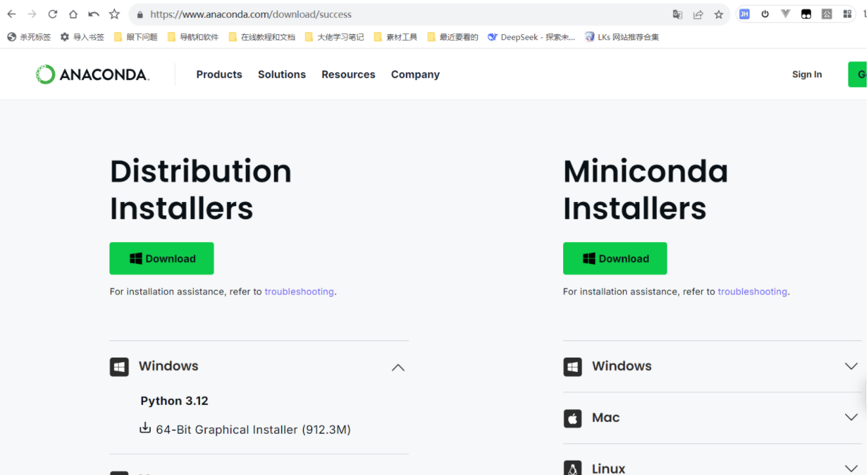Click Windows icon in Miniconda Installers list
Image resolution: width=868 pixels, height=475 pixels.
point(572,367)
